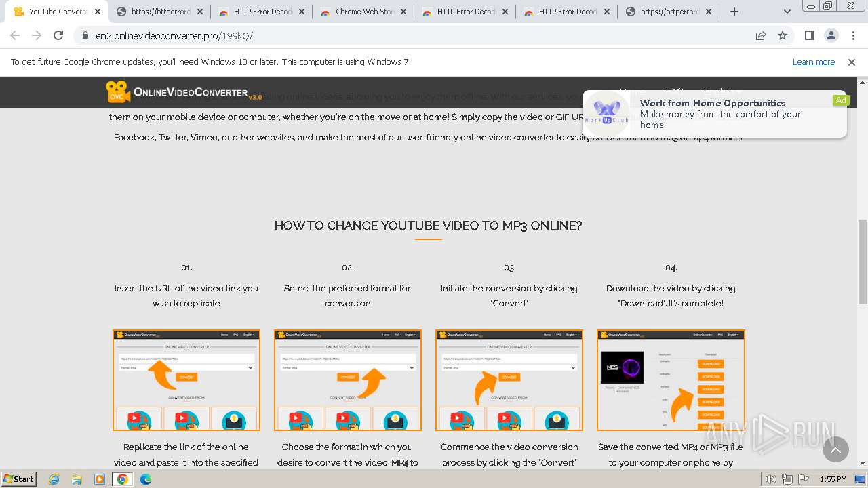Reload the current page
Viewport: 868px width, 488px height.
pyautogui.click(x=58, y=35)
